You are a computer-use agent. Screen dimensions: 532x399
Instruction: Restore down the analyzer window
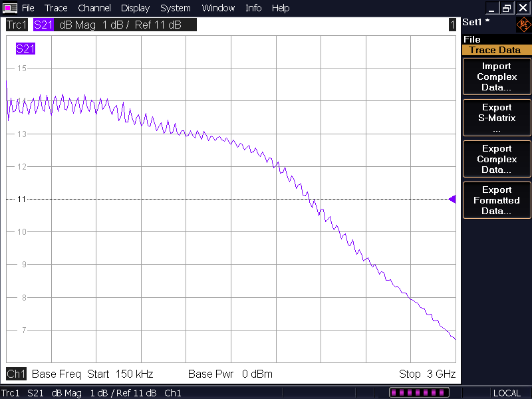(x=507, y=8)
